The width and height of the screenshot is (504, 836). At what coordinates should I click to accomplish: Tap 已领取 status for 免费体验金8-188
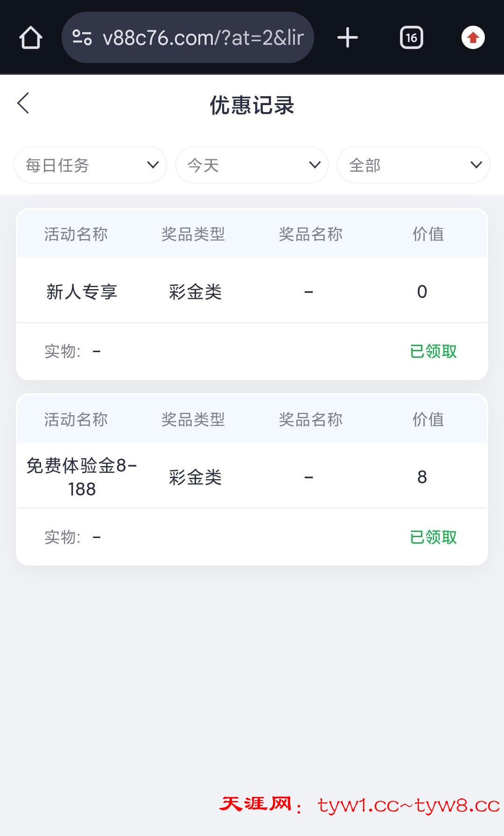433,537
